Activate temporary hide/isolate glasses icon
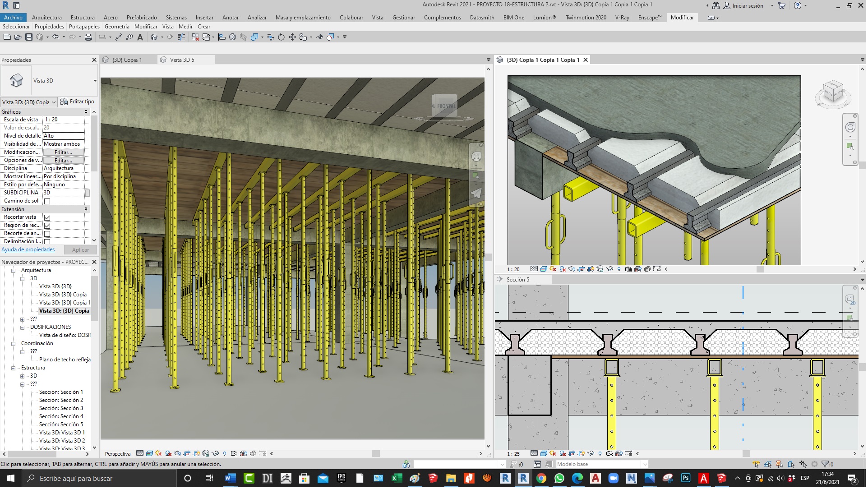Screen dimensions: 868x489 pos(216,453)
